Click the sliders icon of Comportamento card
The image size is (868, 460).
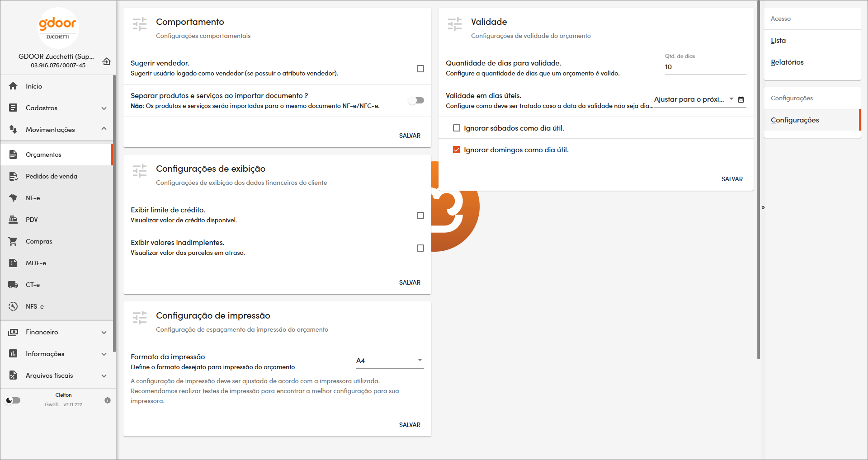(x=140, y=23)
